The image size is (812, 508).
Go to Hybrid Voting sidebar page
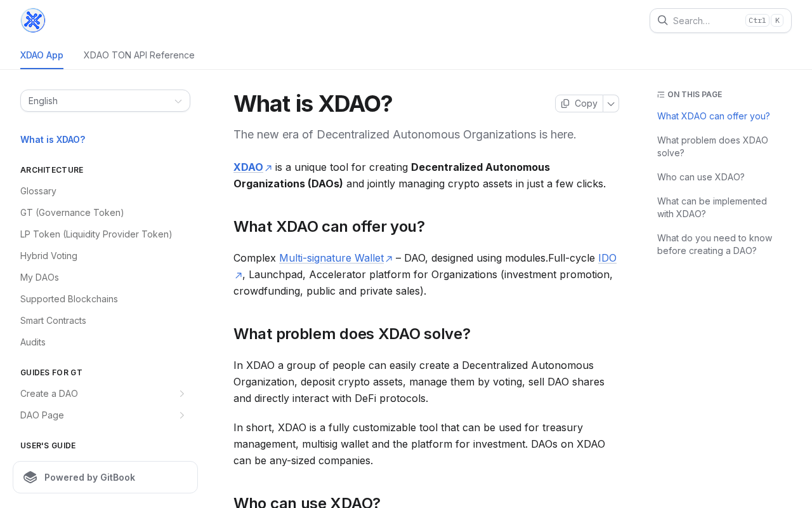click(x=49, y=256)
